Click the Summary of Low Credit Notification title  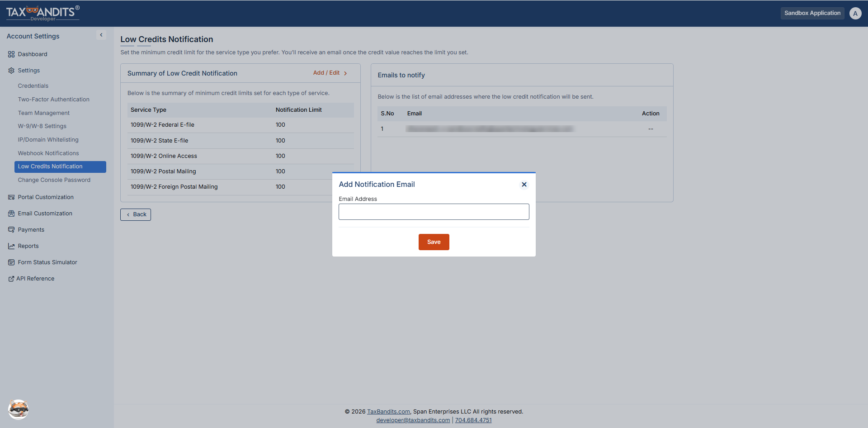tap(182, 73)
